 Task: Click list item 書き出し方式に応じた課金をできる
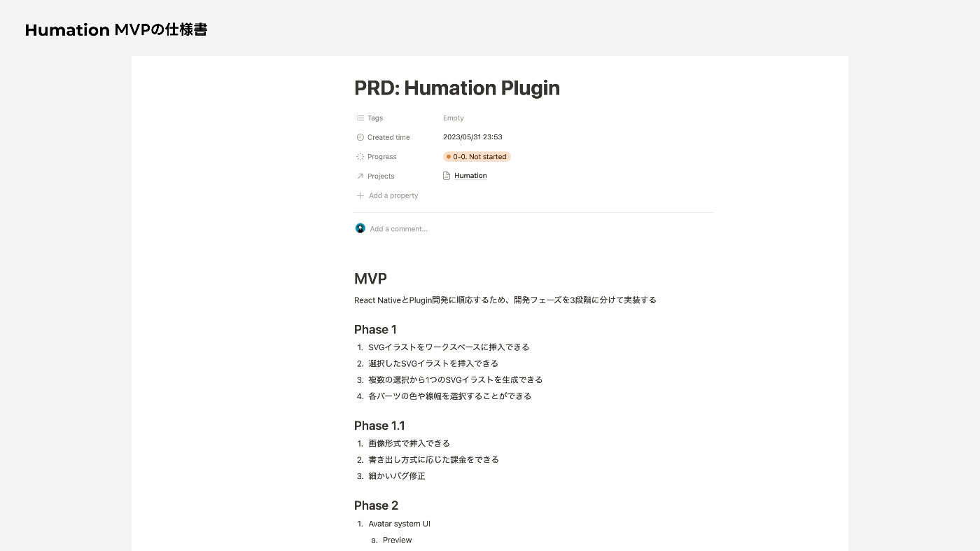[x=434, y=460]
